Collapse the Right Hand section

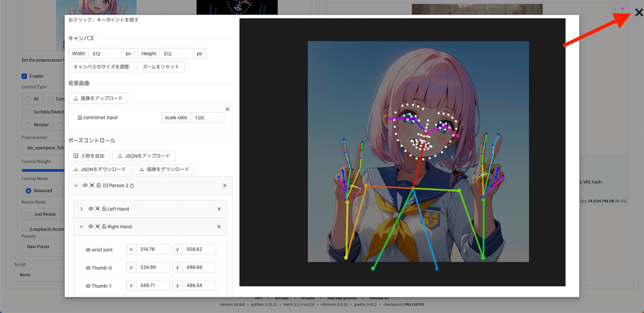(x=82, y=227)
